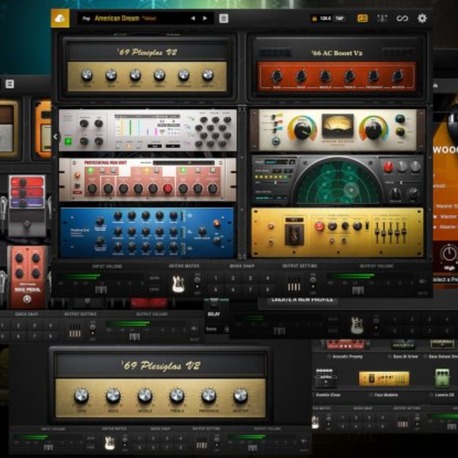Viewport: 458px width, 458px height.
Task: Click the Treble knob on bottom '69 Plexiglas V2
Action: point(177,396)
